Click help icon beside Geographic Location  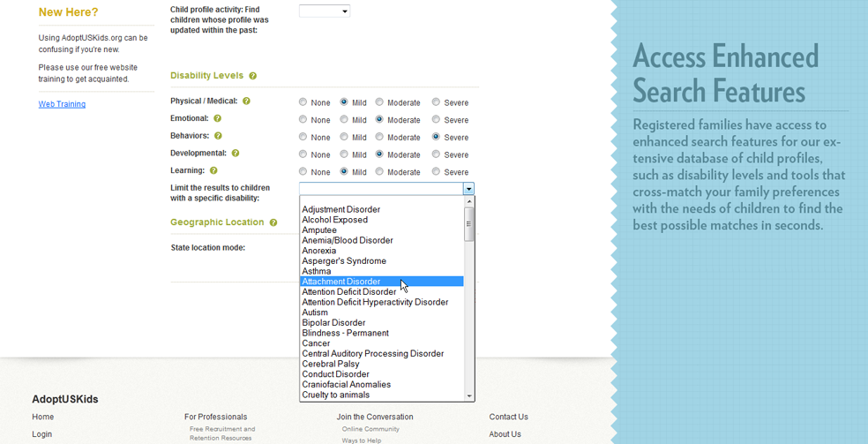tap(273, 222)
